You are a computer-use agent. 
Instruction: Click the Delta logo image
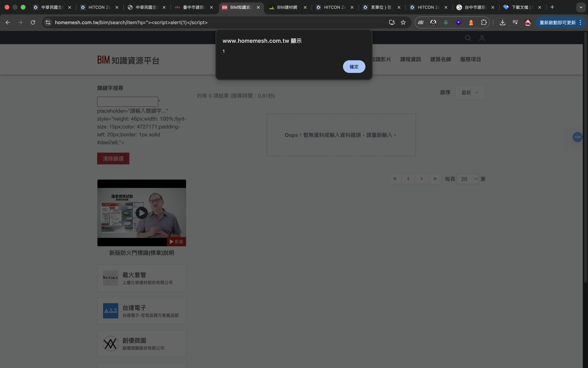click(111, 311)
